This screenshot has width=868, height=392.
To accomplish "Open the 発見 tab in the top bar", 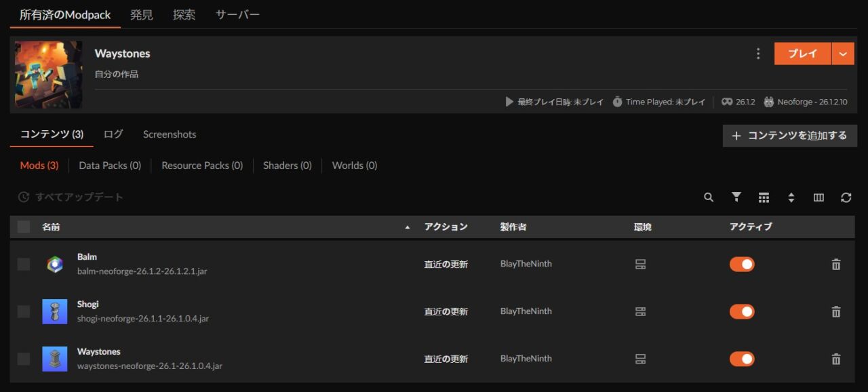I will click(x=142, y=14).
